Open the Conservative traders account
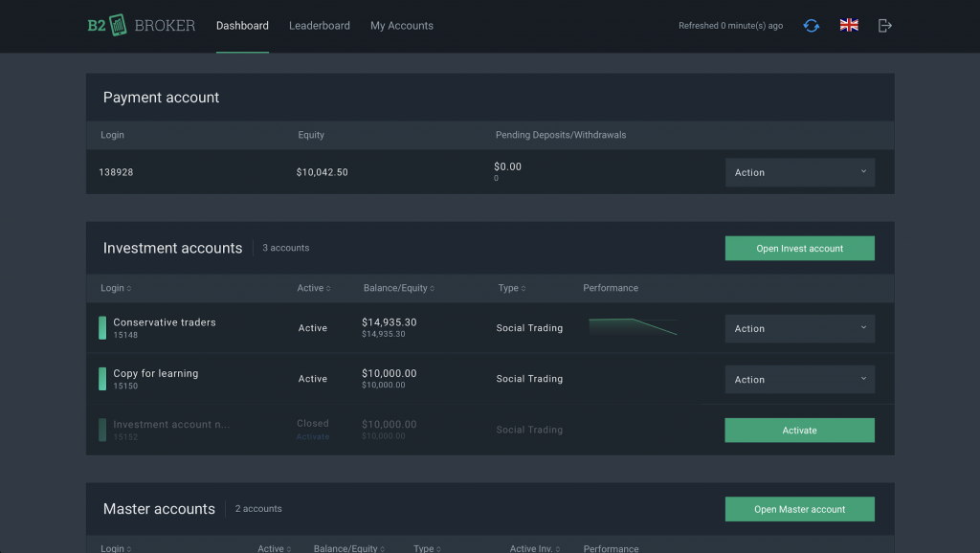Image resolution: width=980 pixels, height=553 pixels. 165,322
